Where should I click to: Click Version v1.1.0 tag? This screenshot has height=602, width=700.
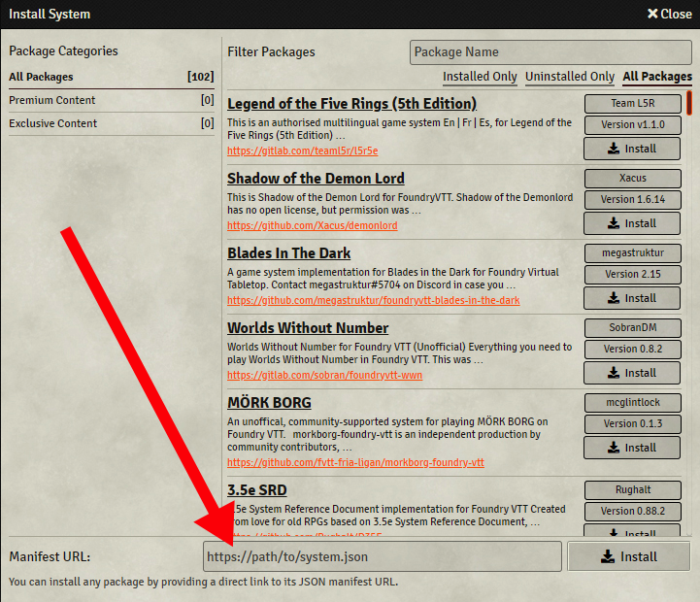click(633, 125)
